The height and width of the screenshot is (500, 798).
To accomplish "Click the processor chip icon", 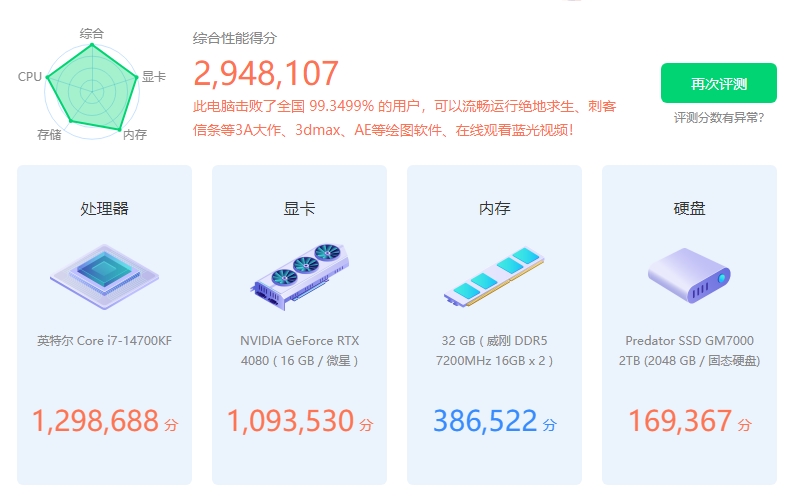I will click(104, 276).
